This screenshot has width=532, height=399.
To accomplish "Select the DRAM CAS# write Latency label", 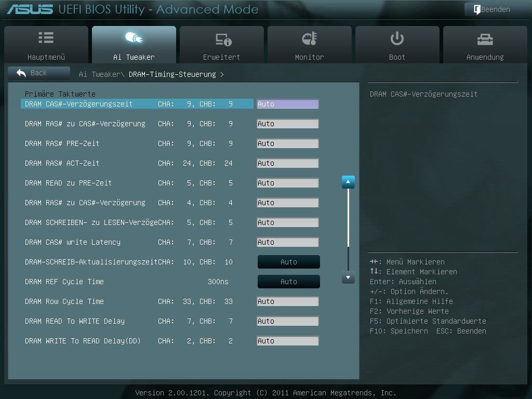I will (73, 242).
